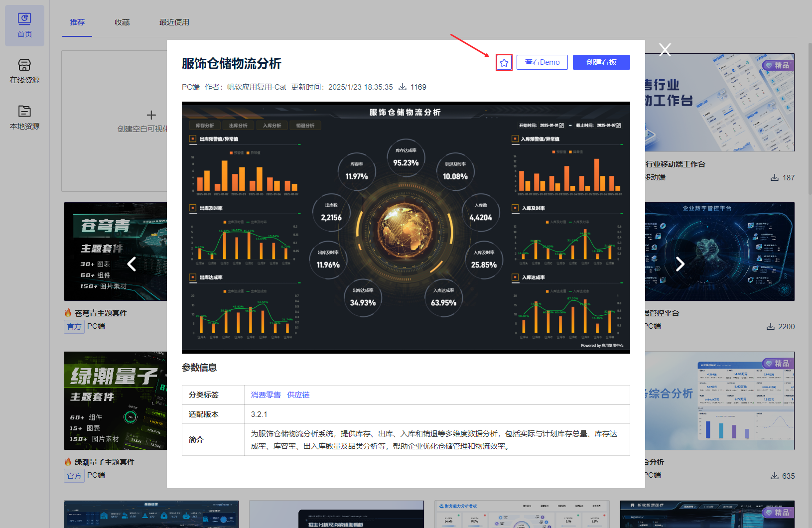Image resolution: width=812 pixels, height=528 pixels.
Task: Click the 官方 tag under 绿潮量子主题套件
Action: pos(74,476)
